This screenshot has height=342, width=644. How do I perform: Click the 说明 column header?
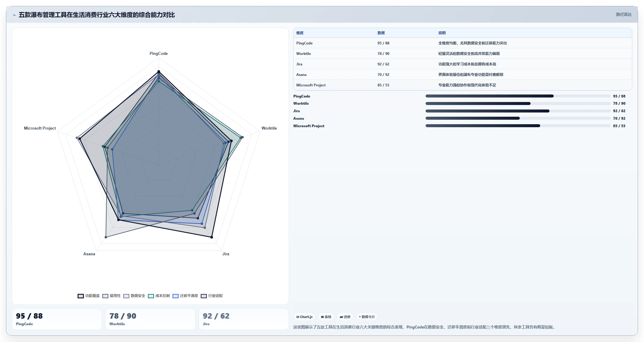coord(442,33)
